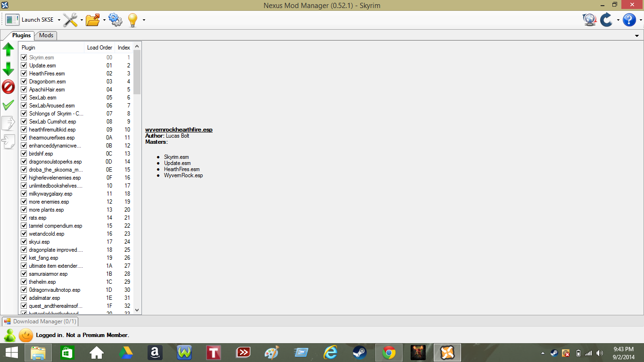Open Internet Explorer from taskbar
The image size is (644, 362).
tap(330, 353)
